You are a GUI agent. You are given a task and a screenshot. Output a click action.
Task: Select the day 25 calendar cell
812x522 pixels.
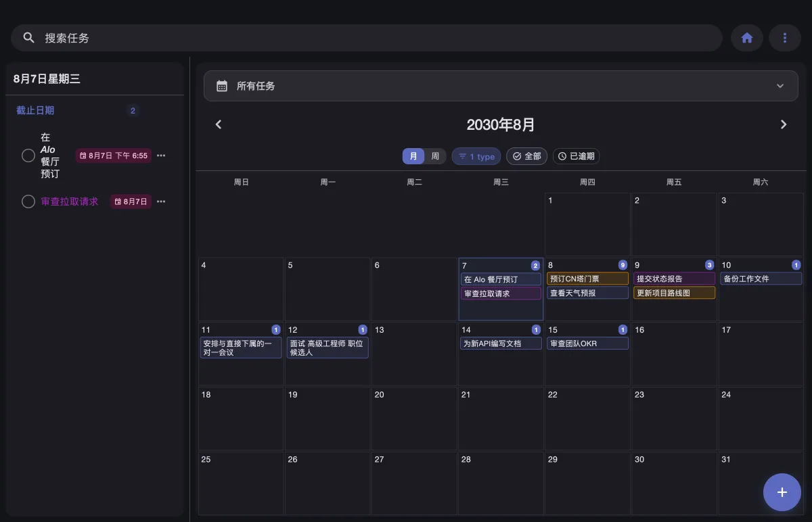click(x=241, y=484)
